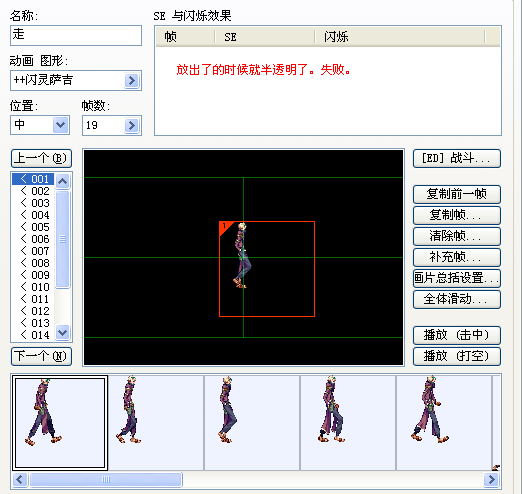This screenshot has width=522, height=494.
Task: Click the 全体滑动... button
Action: pos(457,299)
